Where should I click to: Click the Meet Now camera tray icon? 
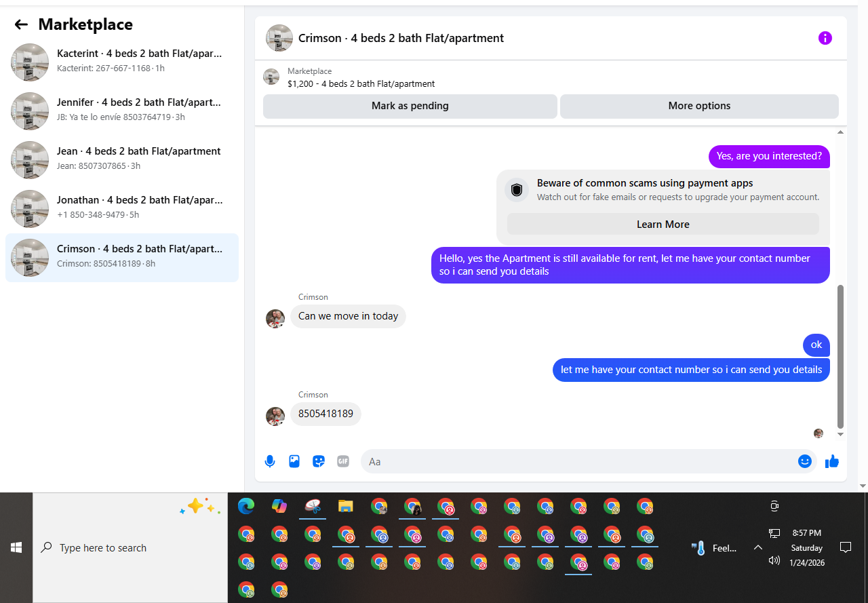pos(774,506)
